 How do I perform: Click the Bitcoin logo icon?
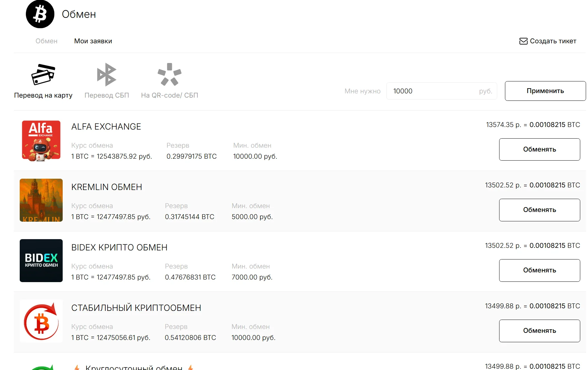[40, 14]
